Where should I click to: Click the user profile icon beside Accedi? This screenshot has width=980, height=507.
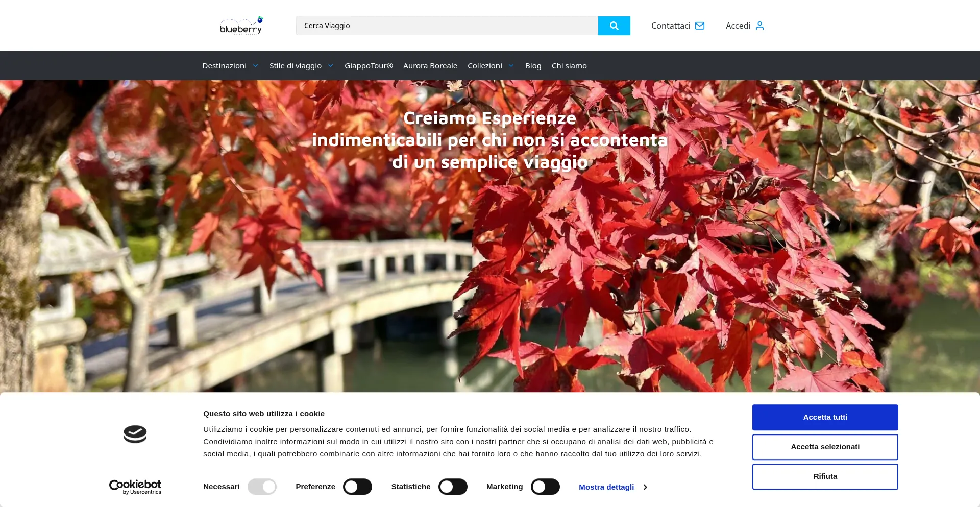tap(759, 26)
